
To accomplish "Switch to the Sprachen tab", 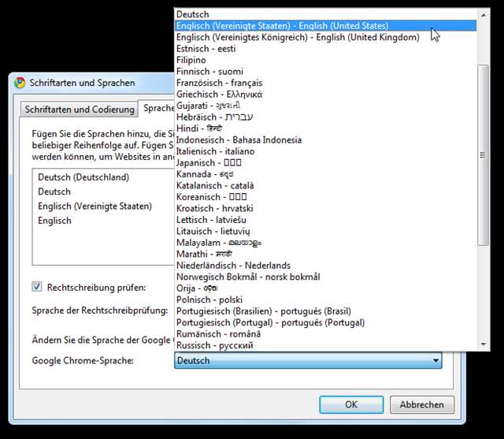I will point(157,108).
